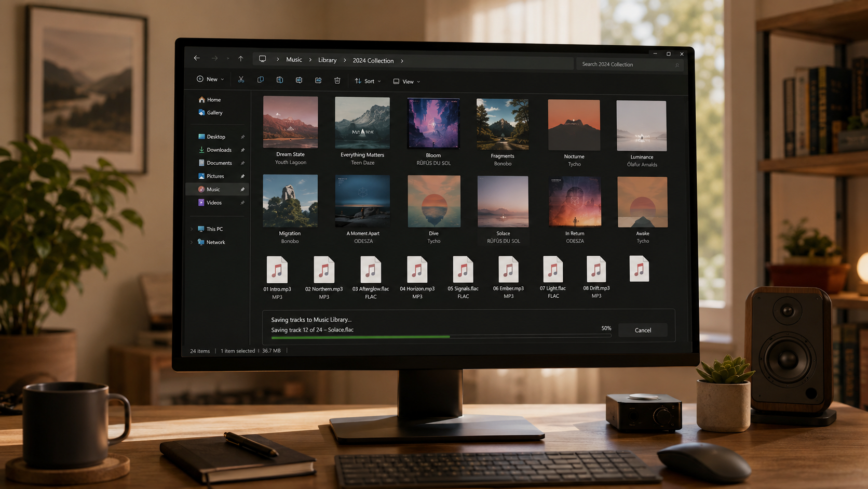Image resolution: width=868 pixels, height=489 pixels.
Task: Expand This PC in the sidebar
Action: [192, 229]
